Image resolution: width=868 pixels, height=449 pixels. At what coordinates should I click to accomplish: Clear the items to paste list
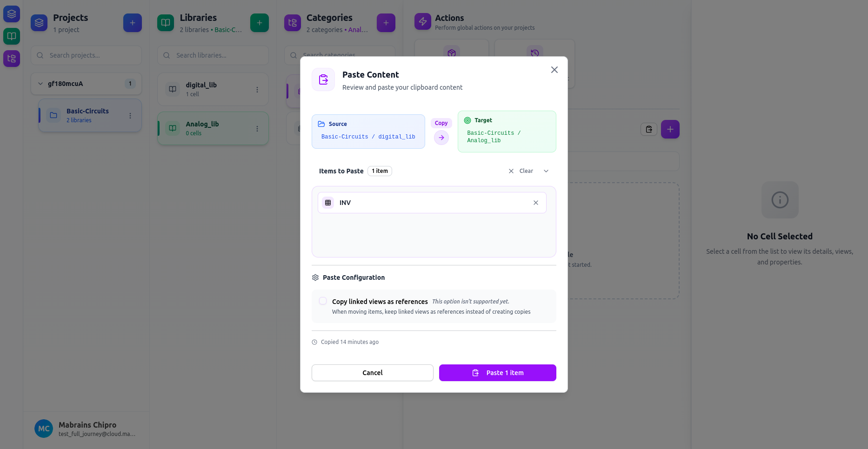tap(522, 171)
